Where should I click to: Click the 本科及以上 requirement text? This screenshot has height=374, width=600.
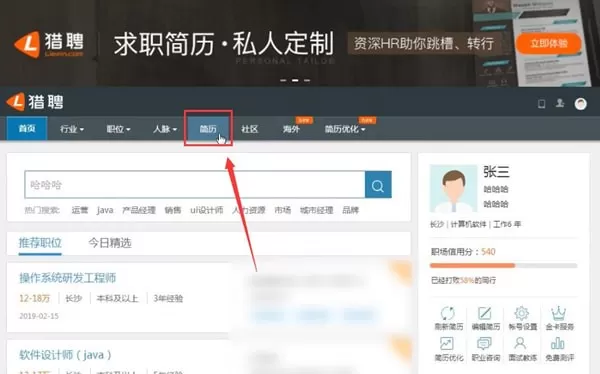pyautogui.click(x=117, y=298)
